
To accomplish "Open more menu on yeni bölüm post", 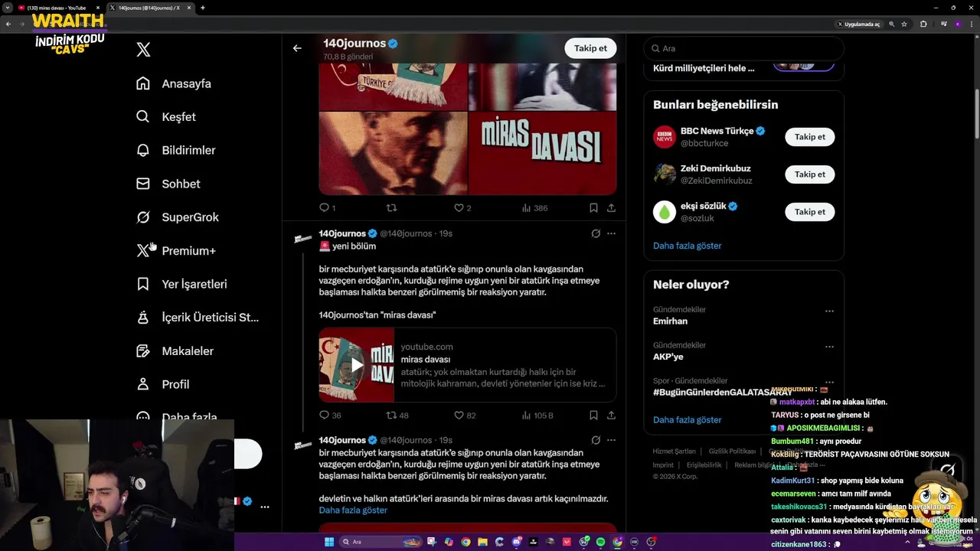I will point(611,233).
